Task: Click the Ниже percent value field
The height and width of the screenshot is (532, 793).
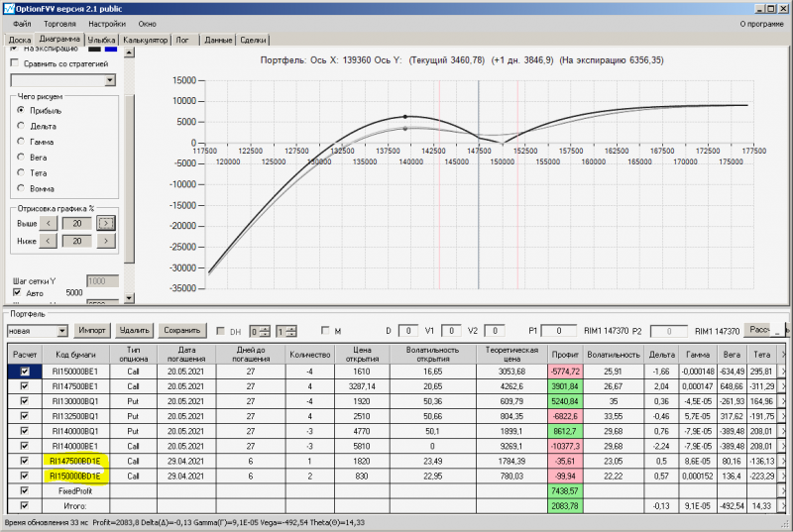Action: (x=77, y=242)
